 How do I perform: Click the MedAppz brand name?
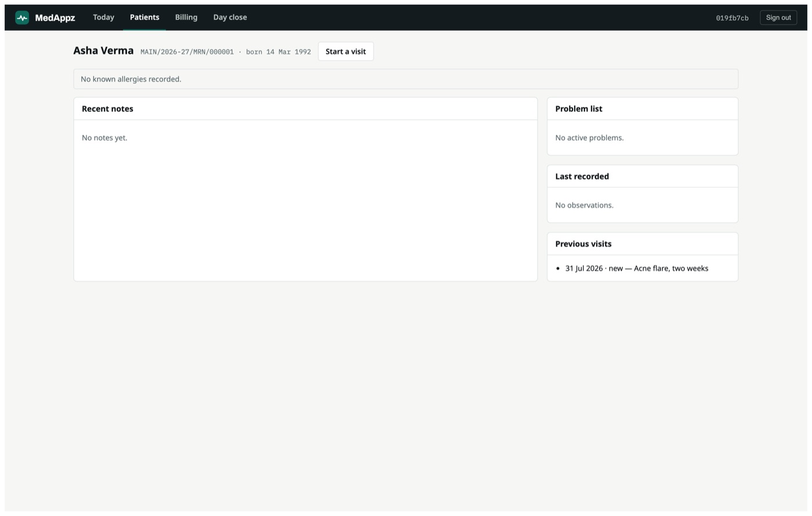55,18
